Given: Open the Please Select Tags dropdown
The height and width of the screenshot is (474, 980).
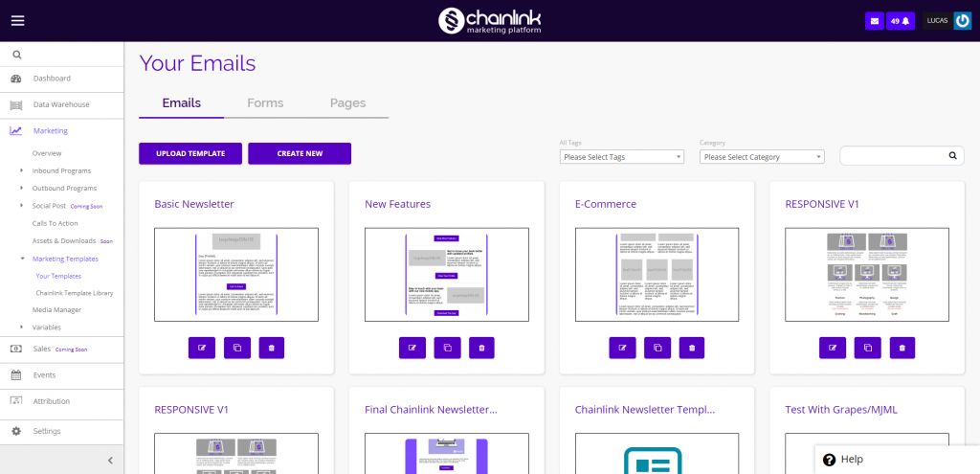Looking at the screenshot, I should [622, 157].
